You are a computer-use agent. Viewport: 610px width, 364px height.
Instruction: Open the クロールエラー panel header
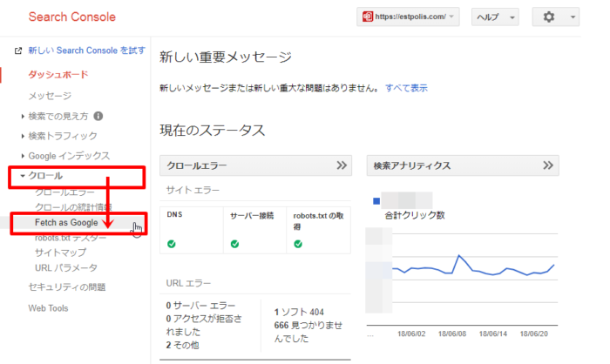click(255, 165)
